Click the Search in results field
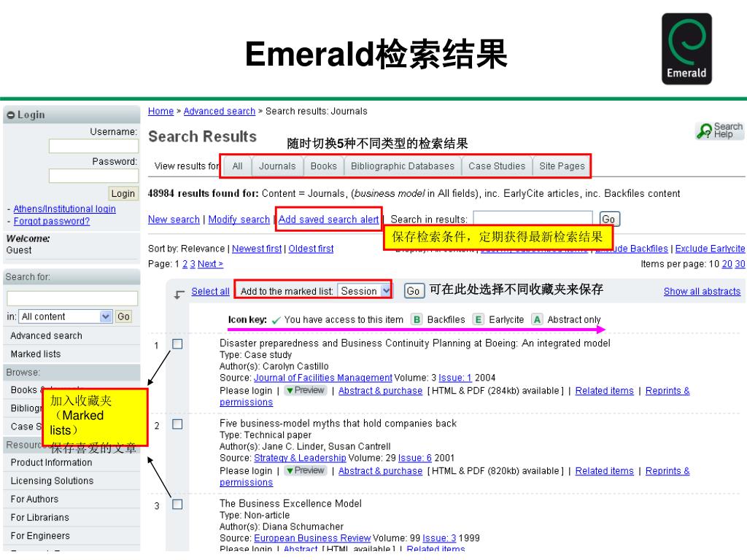The image size is (747, 560). point(533,219)
